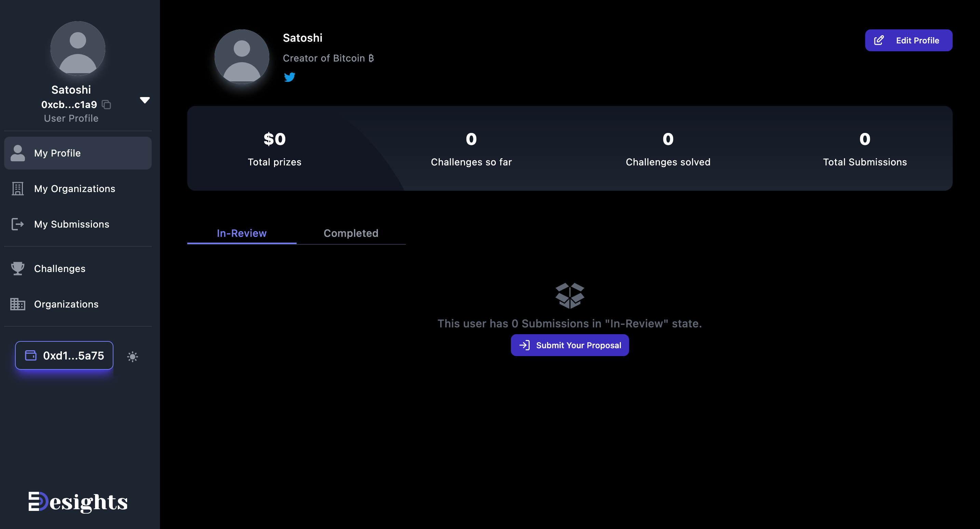
Task: Select the In-Review tab
Action: point(242,233)
